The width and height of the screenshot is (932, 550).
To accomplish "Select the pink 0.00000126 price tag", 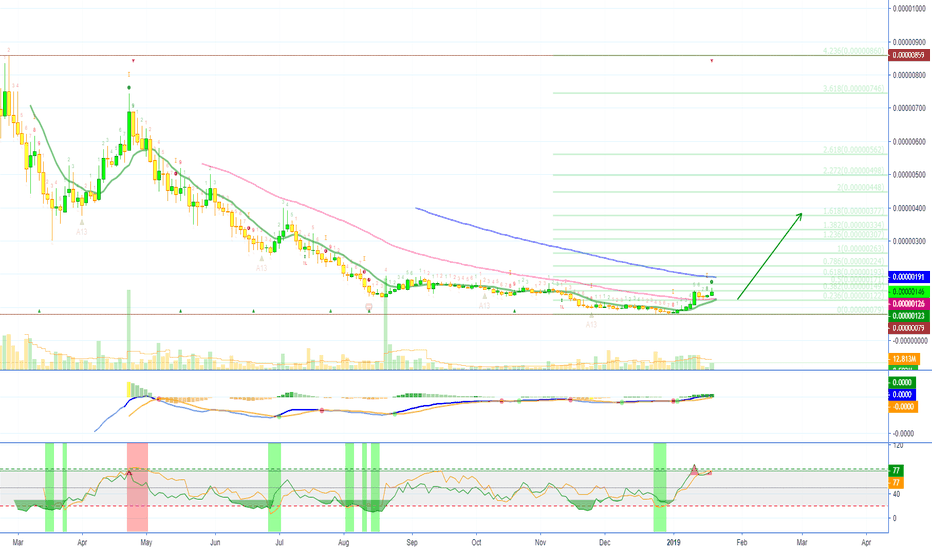I will [x=909, y=304].
